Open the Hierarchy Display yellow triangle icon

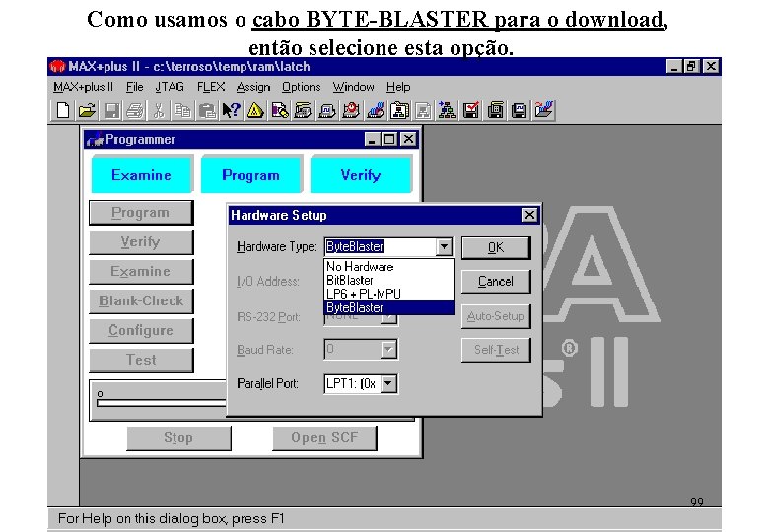254,110
